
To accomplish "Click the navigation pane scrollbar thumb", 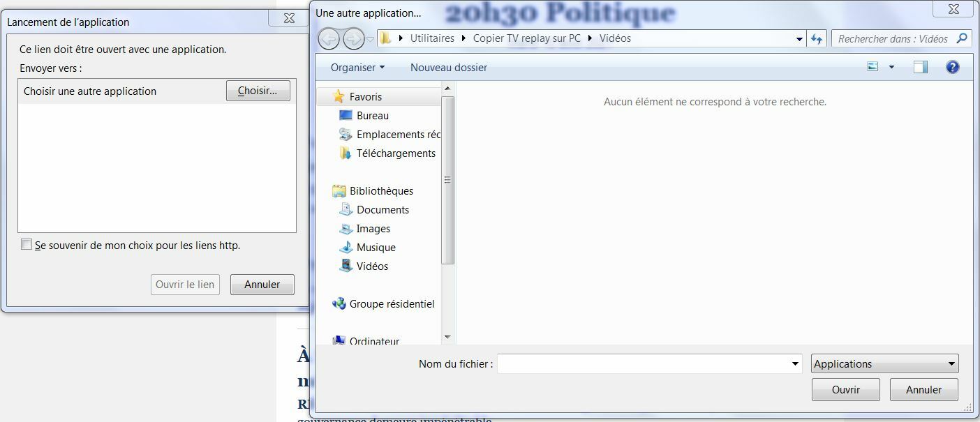I will click(448, 180).
